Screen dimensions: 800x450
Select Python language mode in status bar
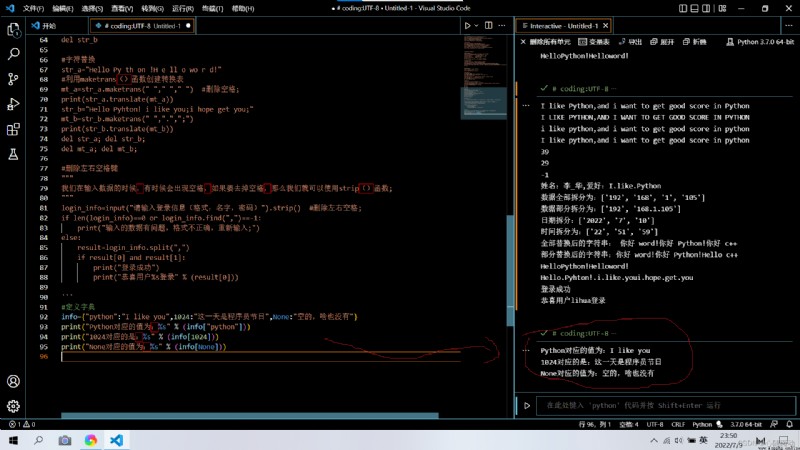702,424
